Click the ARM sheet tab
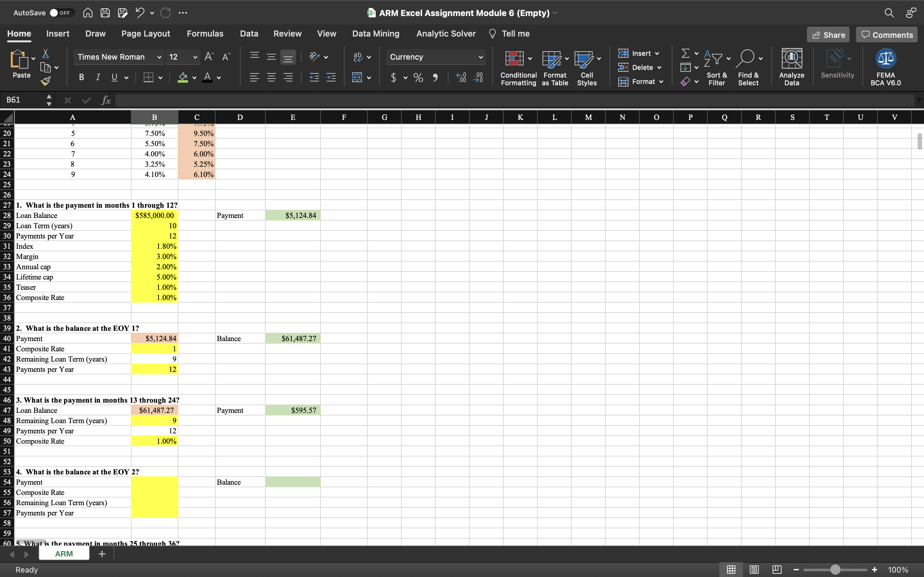Viewport: 924px width, 577px height. click(64, 553)
